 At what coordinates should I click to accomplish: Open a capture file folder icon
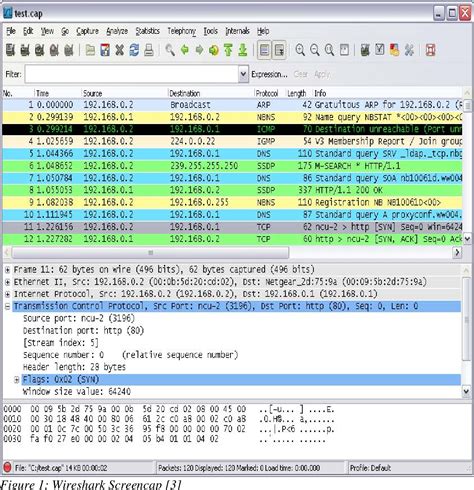tap(90, 50)
